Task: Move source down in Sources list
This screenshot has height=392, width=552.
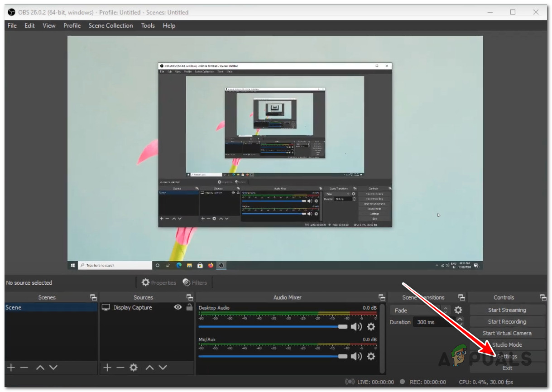Action: tap(162, 368)
